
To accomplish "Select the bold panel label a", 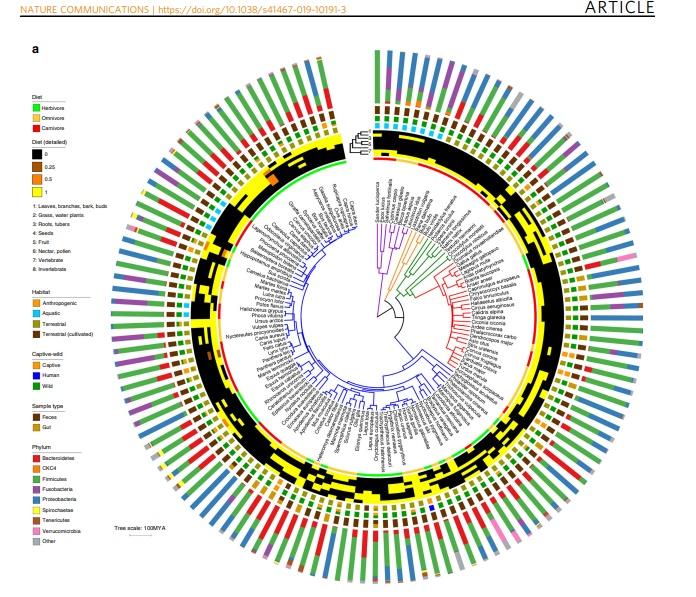I will pos(35,49).
